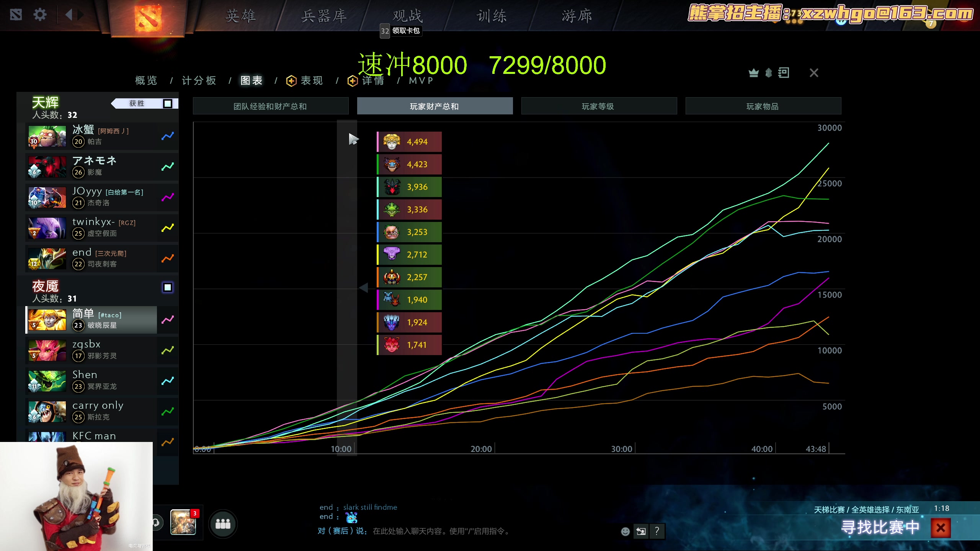Image resolution: width=980 pixels, height=551 pixels.
Task: Open the chat channel switch icon
Action: click(x=641, y=531)
